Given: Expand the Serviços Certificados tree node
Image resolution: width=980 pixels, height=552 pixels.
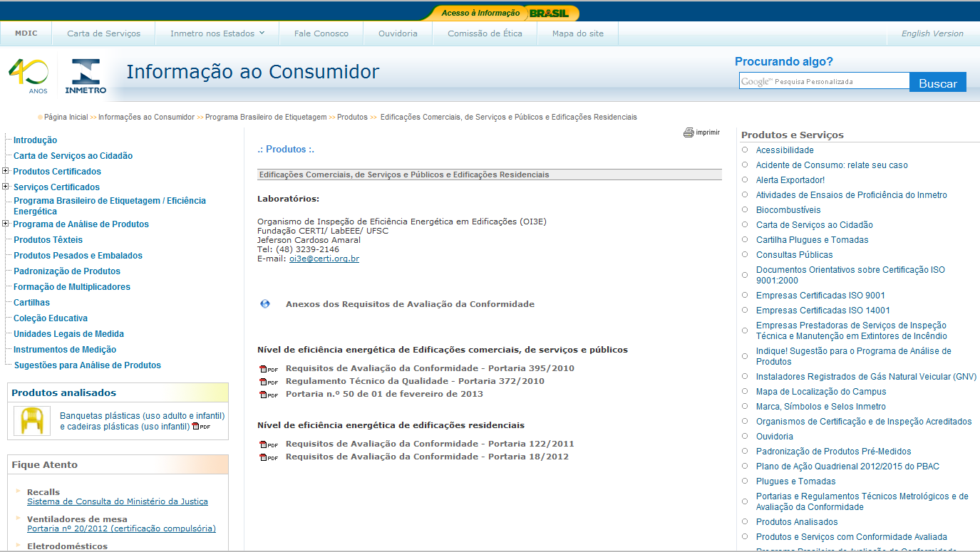Looking at the screenshot, I should click(6, 187).
